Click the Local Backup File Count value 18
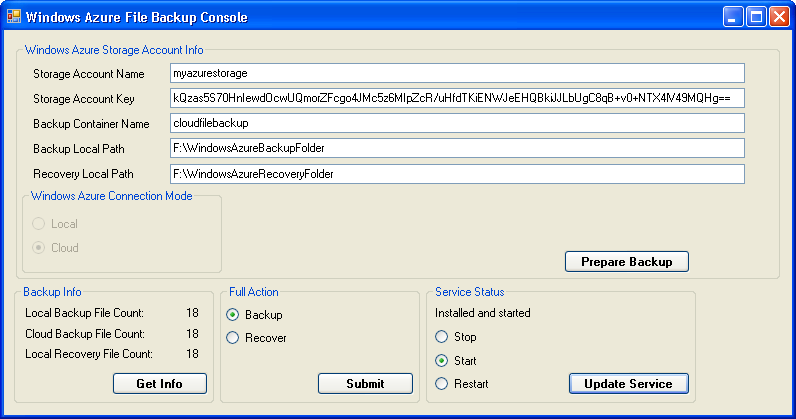The width and height of the screenshot is (796, 419). click(x=192, y=313)
